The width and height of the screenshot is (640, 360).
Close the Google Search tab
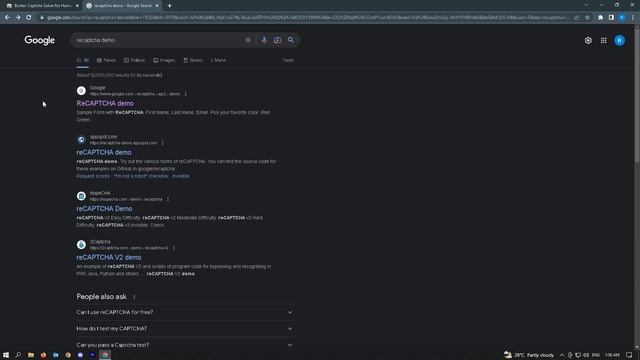(x=157, y=6)
